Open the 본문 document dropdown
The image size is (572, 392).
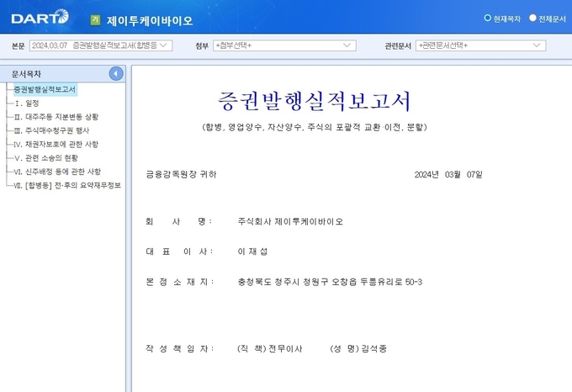click(x=101, y=45)
